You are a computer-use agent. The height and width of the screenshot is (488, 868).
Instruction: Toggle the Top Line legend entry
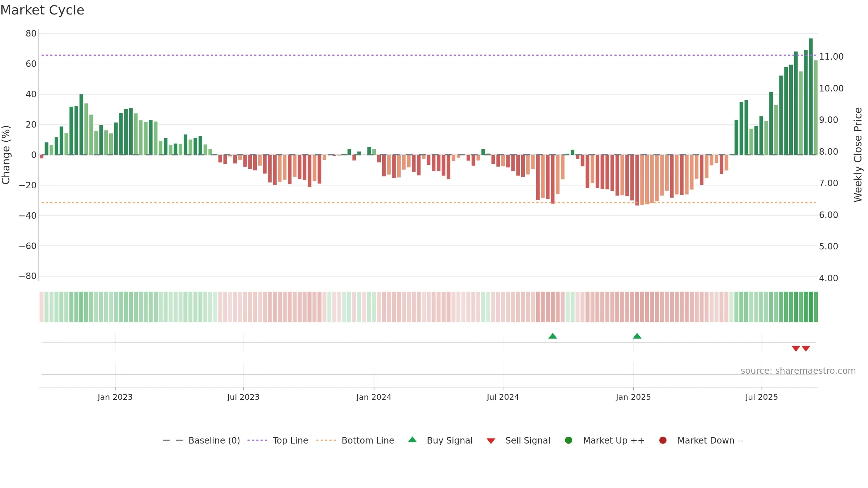pyautogui.click(x=277, y=440)
